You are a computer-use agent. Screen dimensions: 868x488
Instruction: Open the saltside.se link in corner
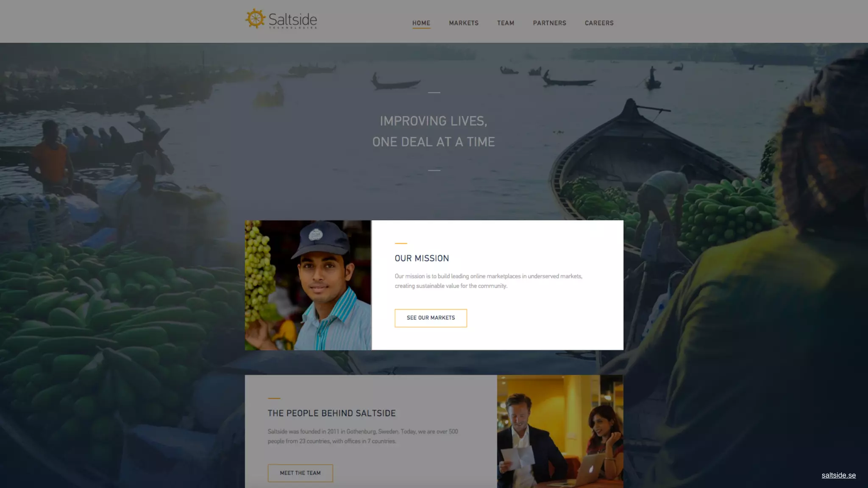click(x=838, y=475)
